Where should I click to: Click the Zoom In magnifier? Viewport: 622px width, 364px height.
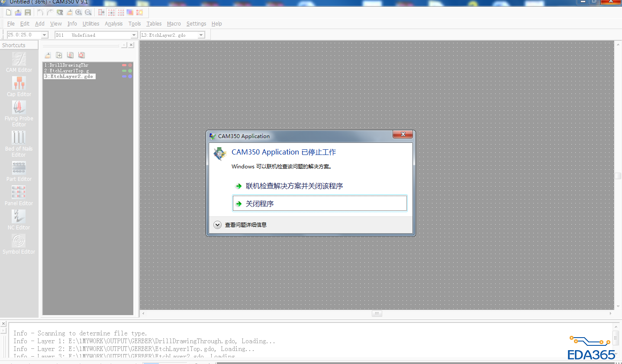click(79, 13)
